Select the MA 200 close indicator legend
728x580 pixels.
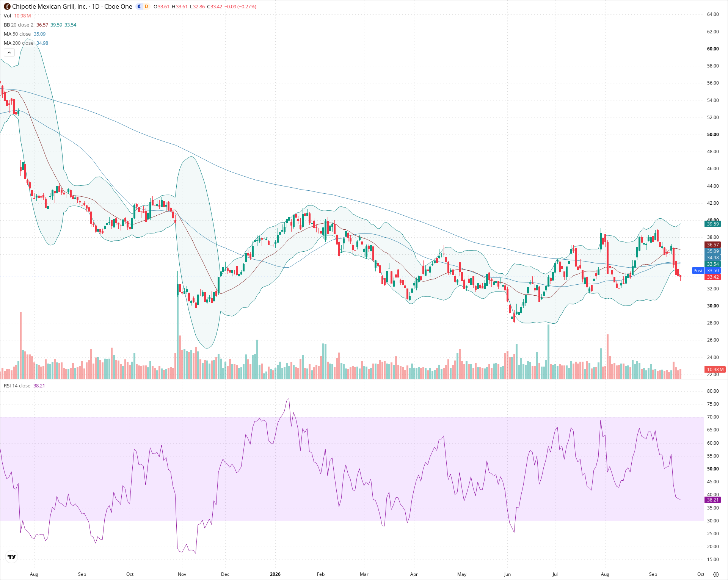pyautogui.click(x=19, y=43)
